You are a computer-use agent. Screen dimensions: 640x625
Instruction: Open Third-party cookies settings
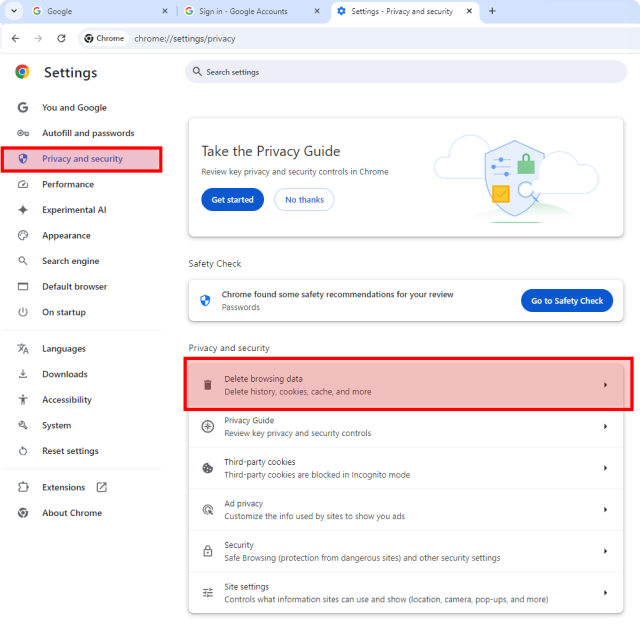(x=406, y=468)
